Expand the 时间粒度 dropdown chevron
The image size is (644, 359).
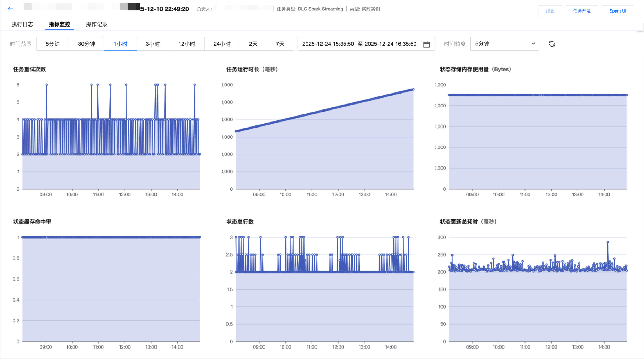coord(533,44)
